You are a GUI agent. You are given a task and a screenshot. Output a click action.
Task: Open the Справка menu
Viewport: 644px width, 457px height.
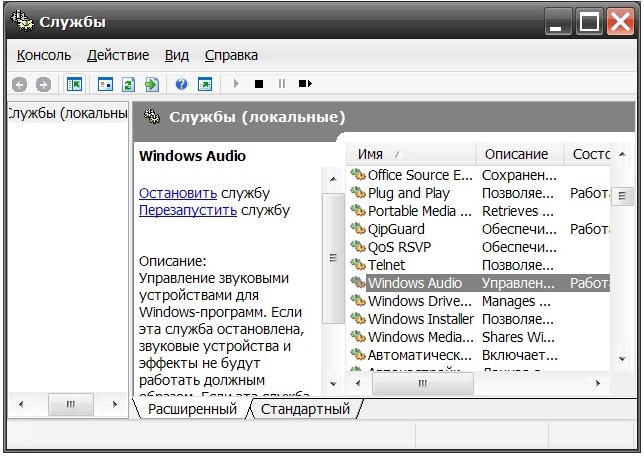point(231,55)
